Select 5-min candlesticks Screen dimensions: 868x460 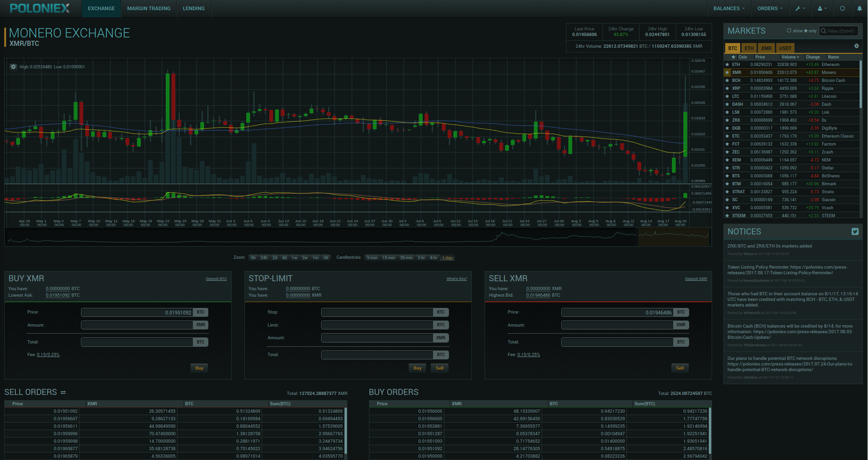pyautogui.click(x=372, y=258)
